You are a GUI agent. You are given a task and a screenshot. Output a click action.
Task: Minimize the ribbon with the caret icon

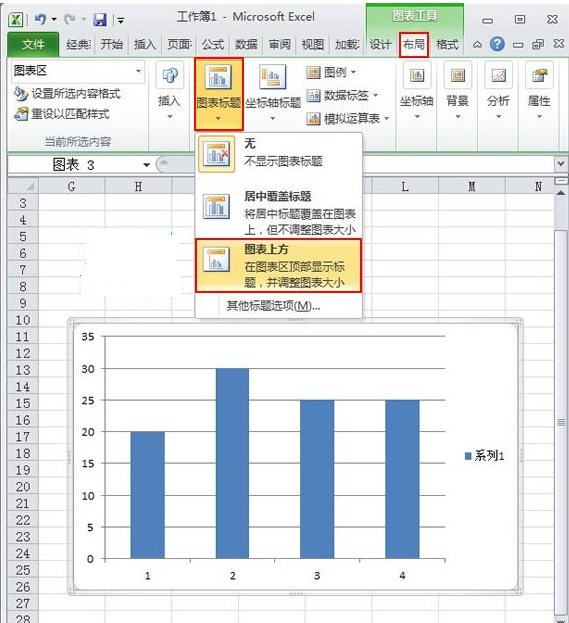click(477, 44)
